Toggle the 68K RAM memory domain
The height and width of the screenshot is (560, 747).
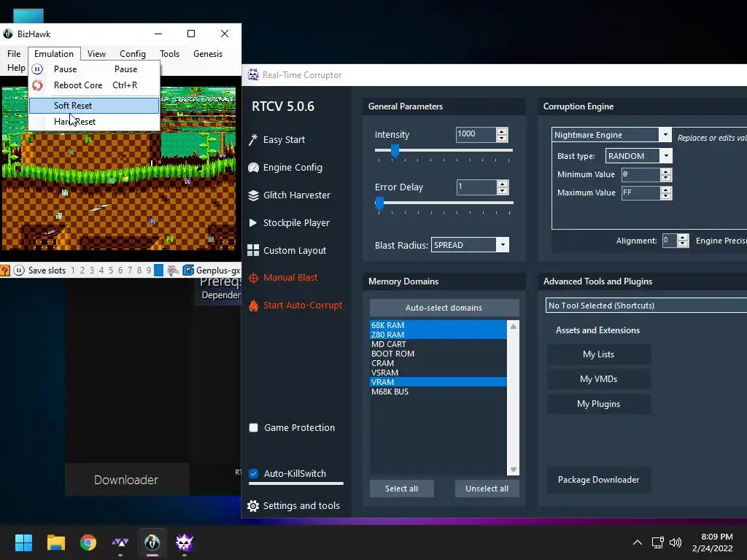click(438, 325)
